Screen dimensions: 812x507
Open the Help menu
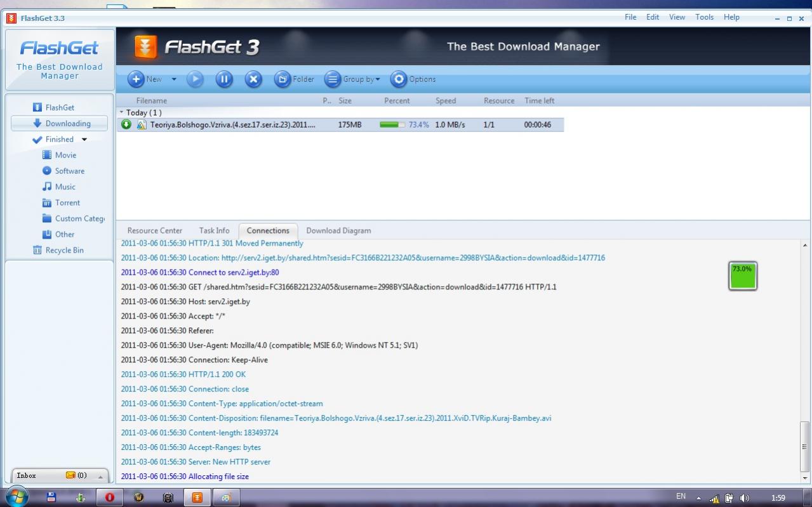[x=731, y=17]
